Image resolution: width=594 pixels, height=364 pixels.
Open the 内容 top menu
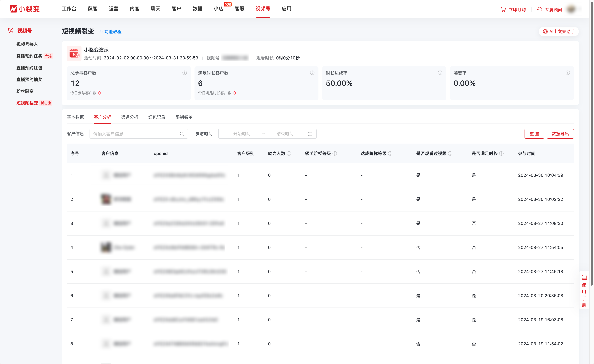point(134,9)
